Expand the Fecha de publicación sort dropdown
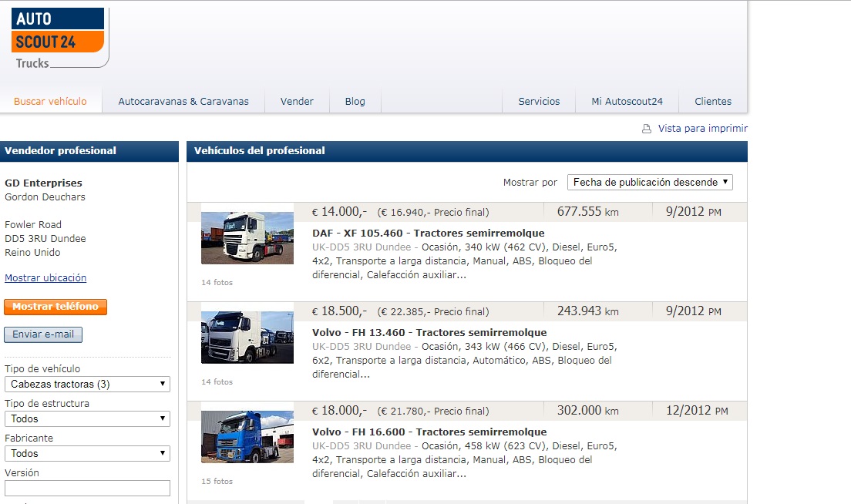The width and height of the screenshot is (851, 504). click(x=650, y=183)
